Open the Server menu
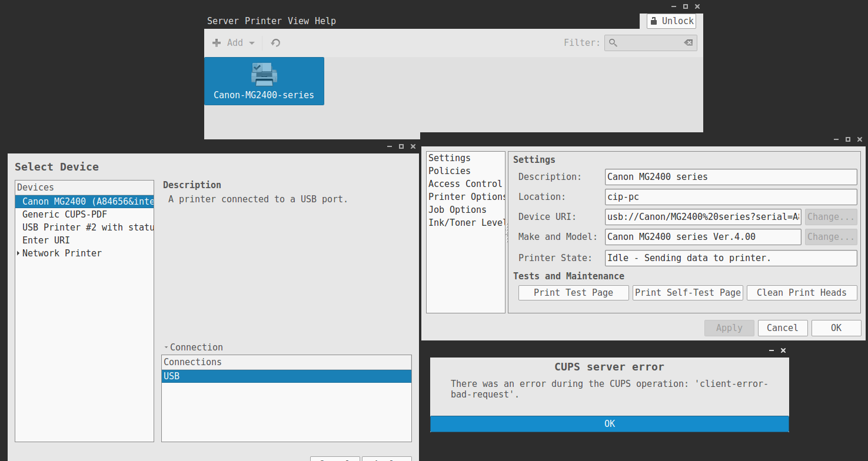Image resolution: width=868 pixels, height=461 pixels. click(224, 21)
